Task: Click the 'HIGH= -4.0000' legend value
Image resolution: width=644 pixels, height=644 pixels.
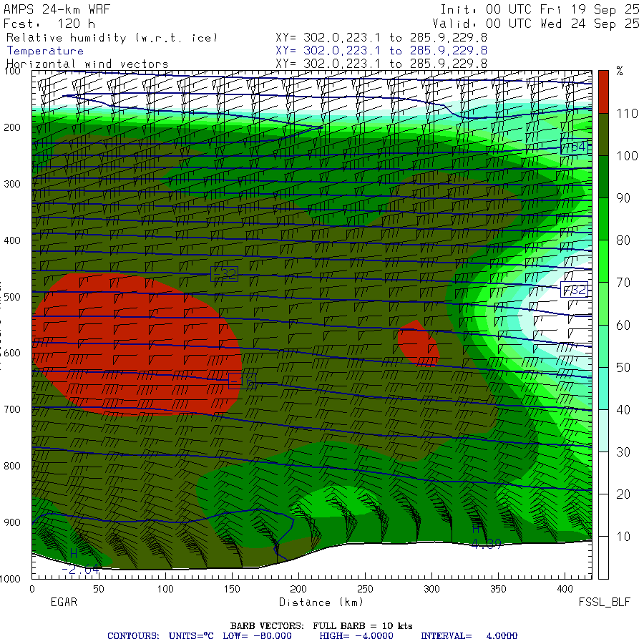Action: point(356,636)
